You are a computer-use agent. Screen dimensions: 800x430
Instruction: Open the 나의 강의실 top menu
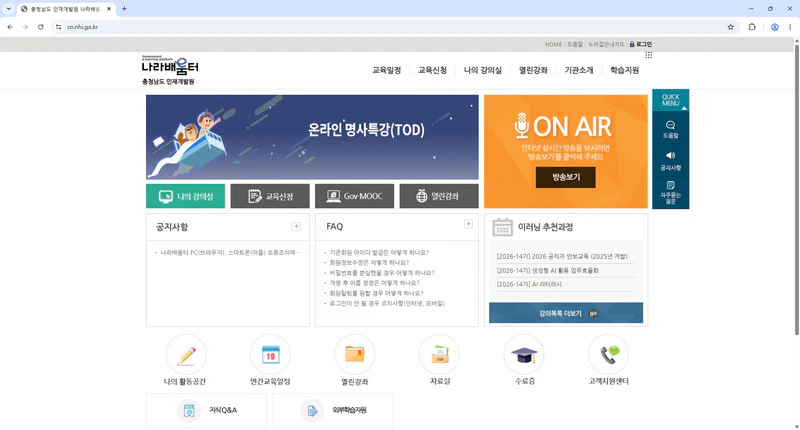tap(483, 70)
